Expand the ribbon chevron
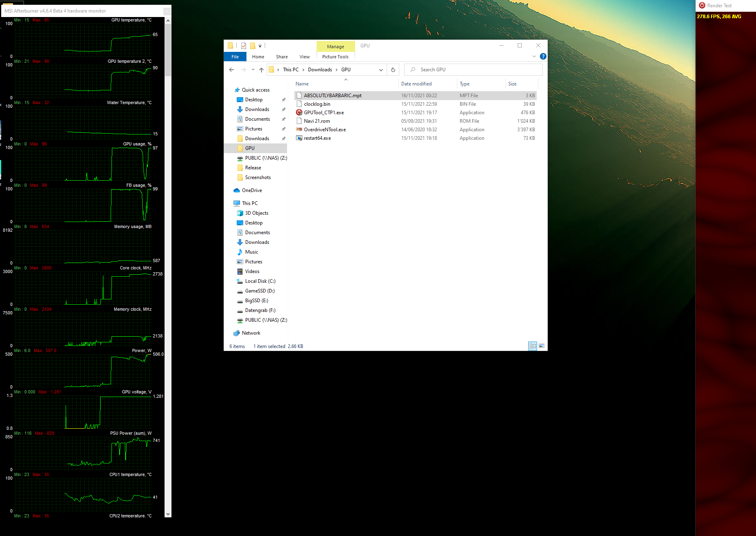 pyautogui.click(x=534, y=56)
